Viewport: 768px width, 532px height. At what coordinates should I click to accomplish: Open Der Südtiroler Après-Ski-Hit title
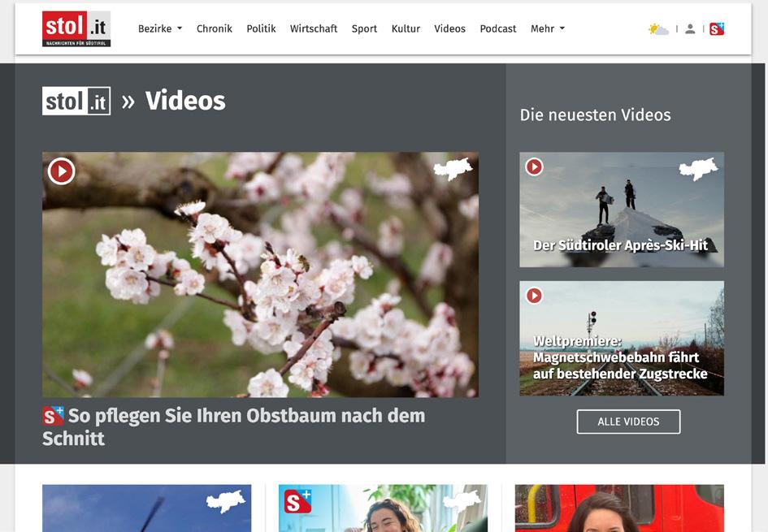point(621,245)
